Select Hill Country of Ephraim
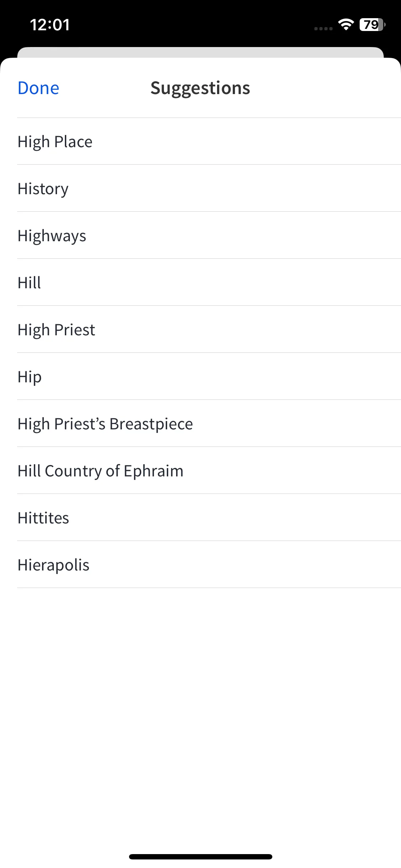This screenshot has height=868, width=401. (x=209, y=471)
